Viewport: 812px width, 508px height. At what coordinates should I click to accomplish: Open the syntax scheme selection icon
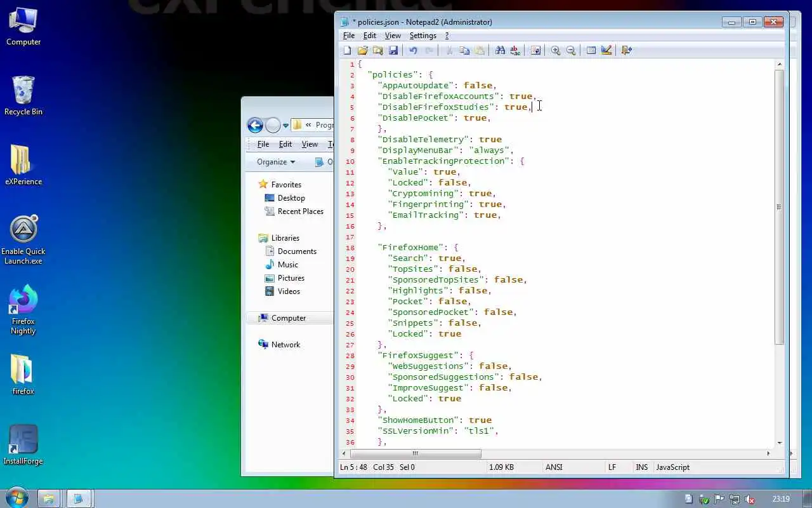coord(591,50)
